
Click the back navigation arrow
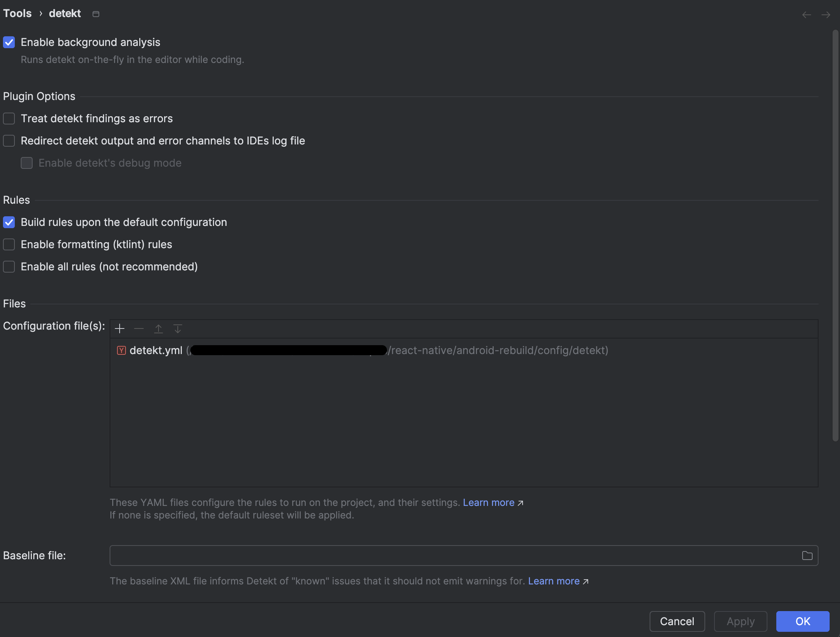click(x=807, y=15)
